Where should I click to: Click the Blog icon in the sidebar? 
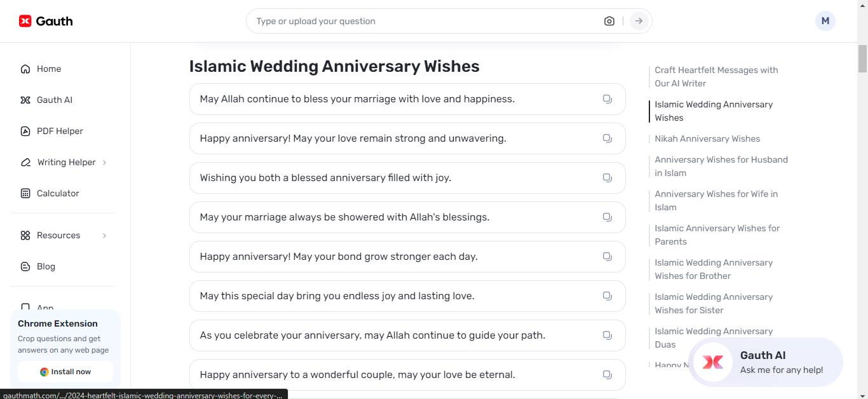(x=25, y=266)
